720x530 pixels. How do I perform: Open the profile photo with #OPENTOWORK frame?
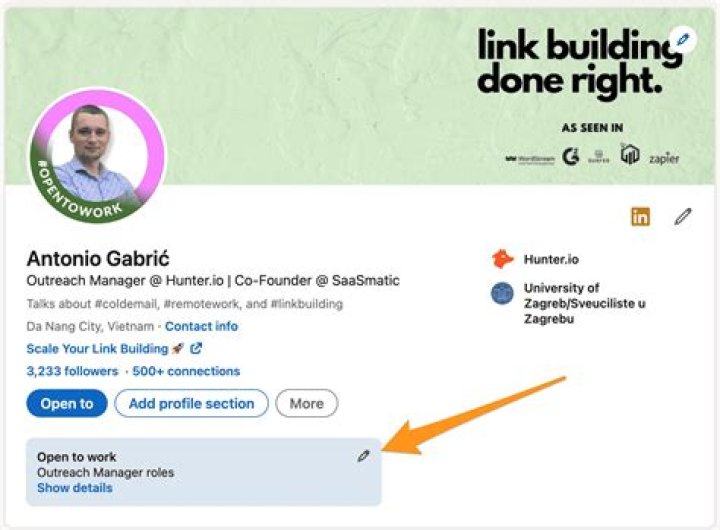(97, 157)
